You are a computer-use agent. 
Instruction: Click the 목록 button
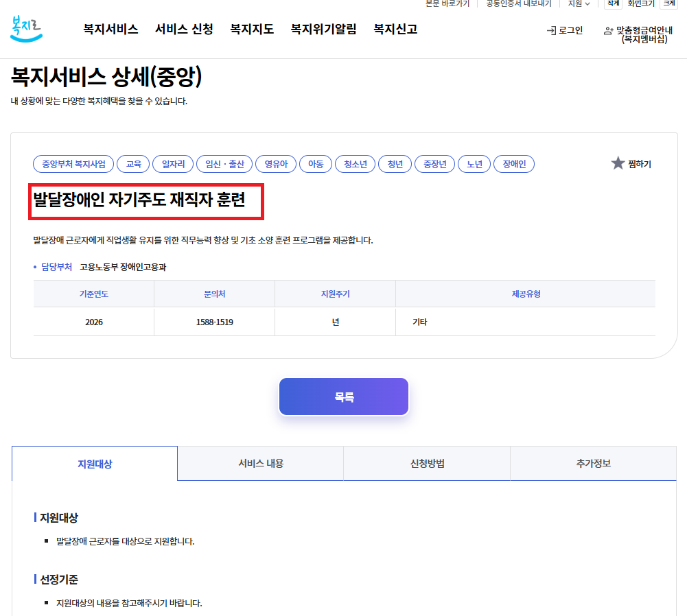(344, 396)
